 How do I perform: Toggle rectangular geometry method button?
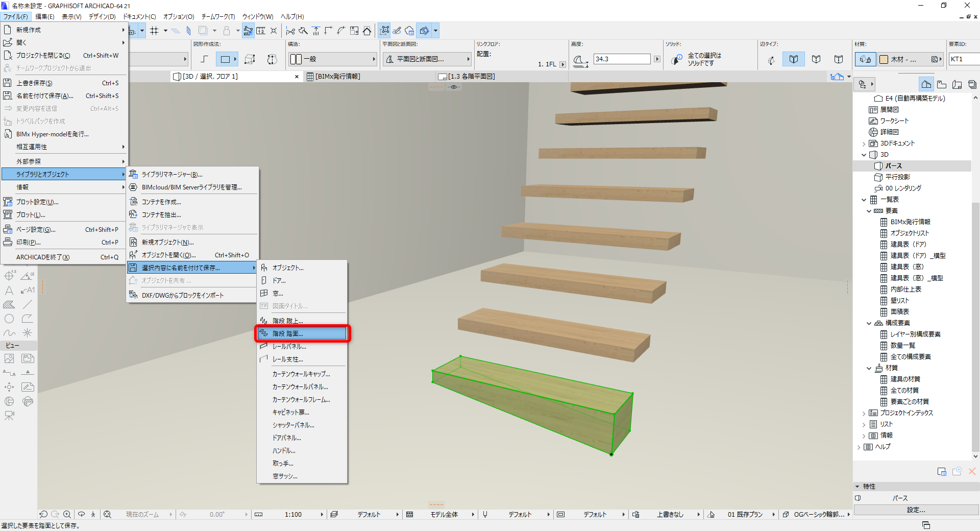(x=225, y=59)
